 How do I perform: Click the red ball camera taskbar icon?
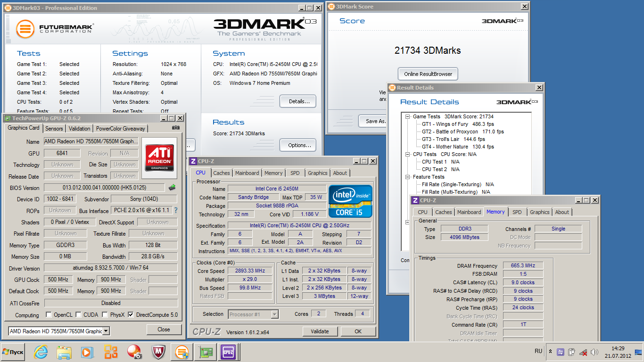click(134, 352)
